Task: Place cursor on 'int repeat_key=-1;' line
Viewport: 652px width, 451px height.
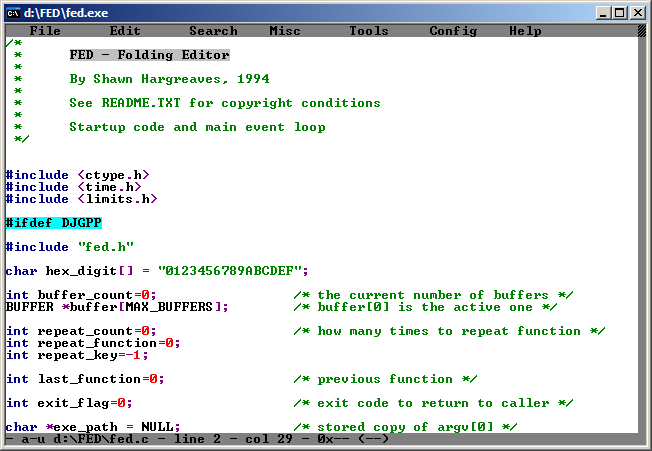Action: [77, 355]
